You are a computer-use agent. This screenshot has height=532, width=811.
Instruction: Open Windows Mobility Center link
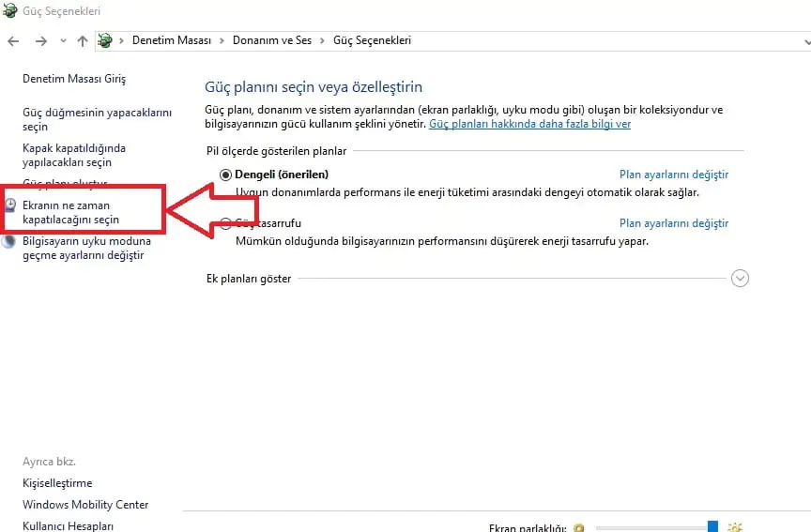85,505
